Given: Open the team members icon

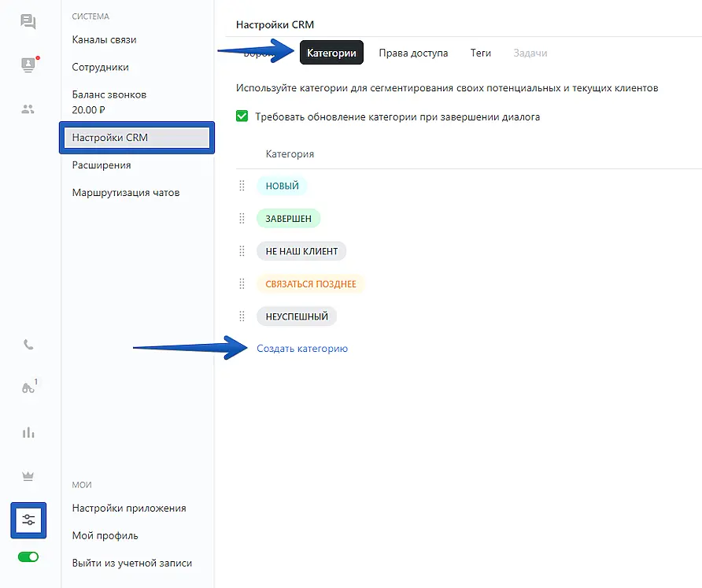Looking at the screenshot, I should coord(28,109).
